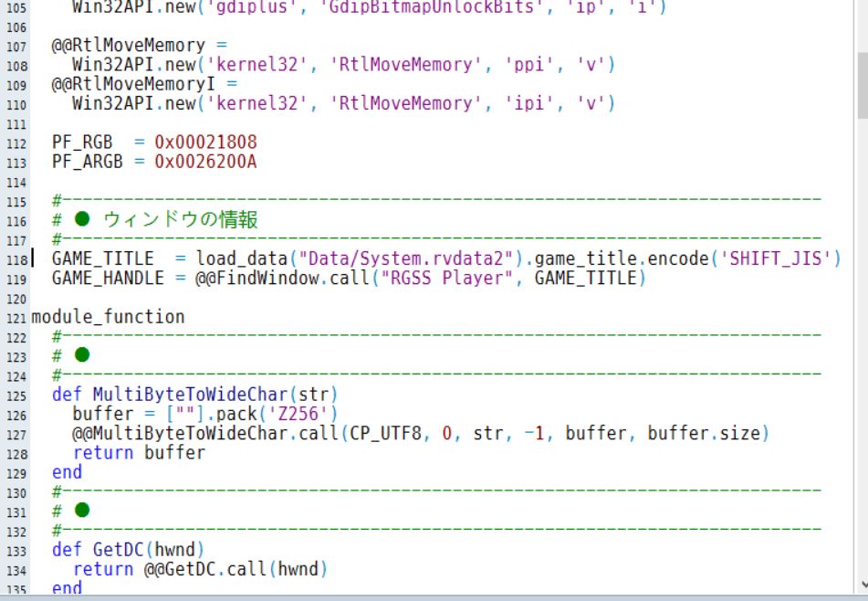
Task: Click the 'ipi' string on line 110
Action: pyautogui.click(x=529, y=103)
